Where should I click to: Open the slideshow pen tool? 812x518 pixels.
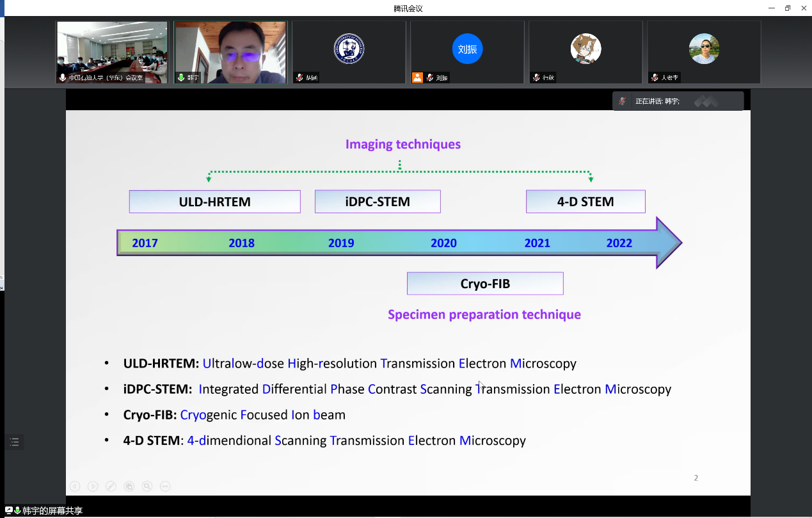(111, 486)
